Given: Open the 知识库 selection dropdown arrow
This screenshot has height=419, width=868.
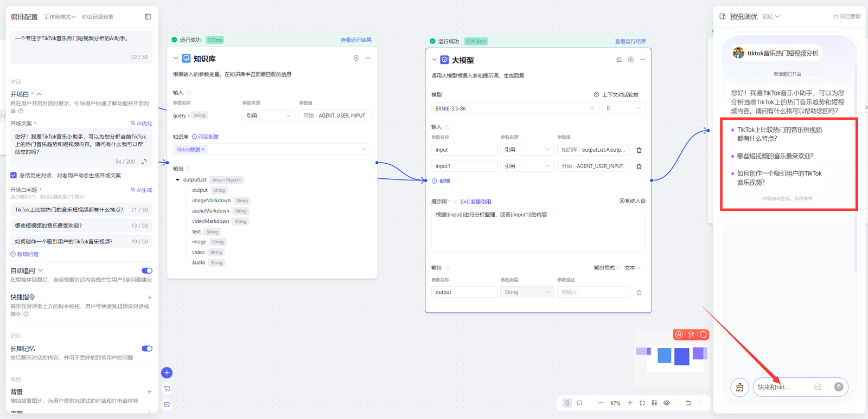Looking at the screenshot, I should (364, 149).
